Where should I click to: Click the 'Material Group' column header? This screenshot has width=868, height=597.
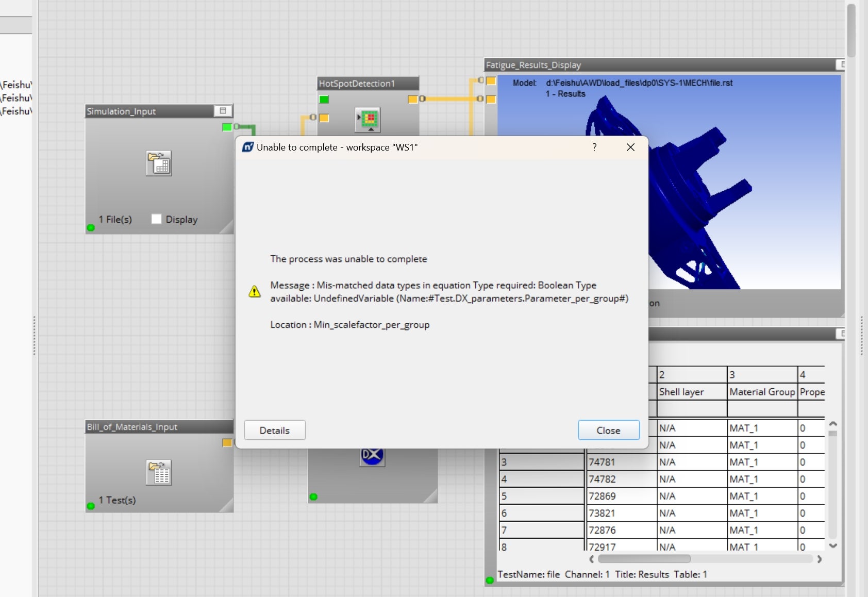762,392
